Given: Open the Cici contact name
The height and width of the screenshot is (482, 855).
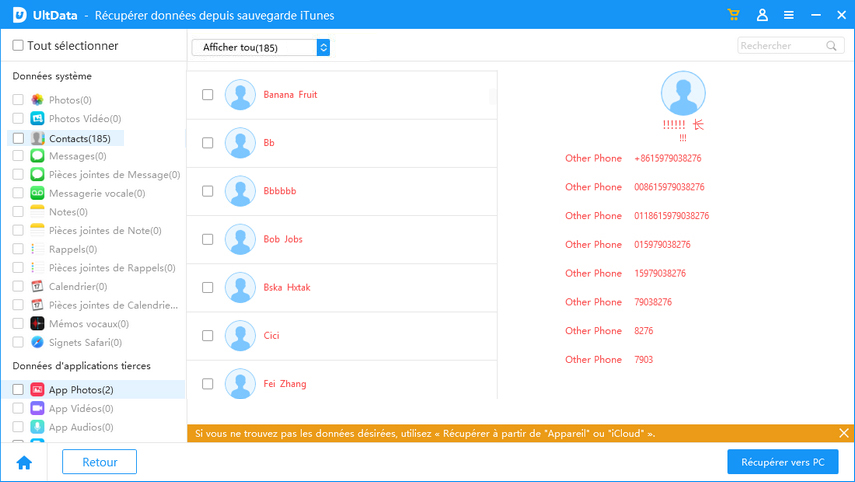Looking at the screenshot, I should tap(271, 335).
